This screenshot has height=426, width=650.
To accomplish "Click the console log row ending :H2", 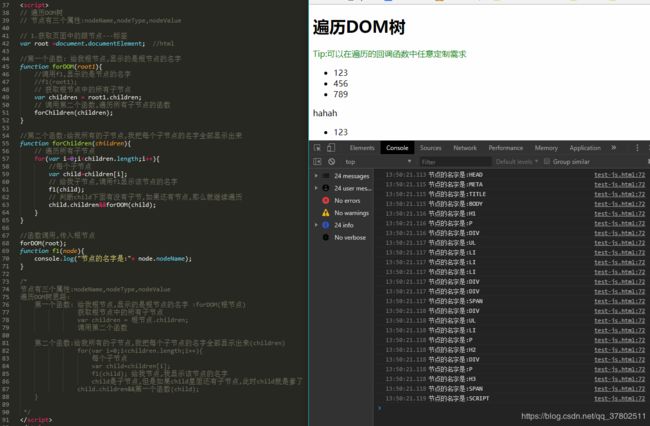I will pos(512,350).
